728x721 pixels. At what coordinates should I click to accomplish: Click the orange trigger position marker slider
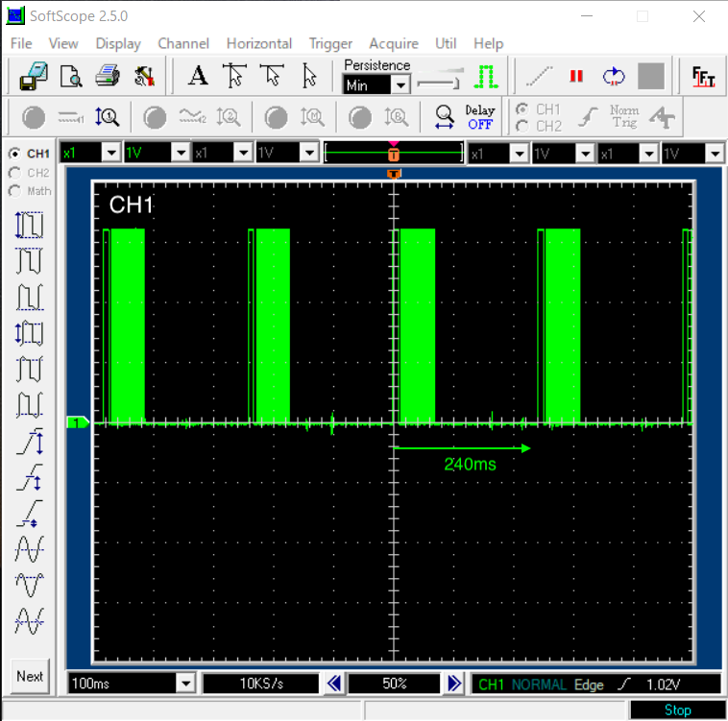[x=393, y=154]
